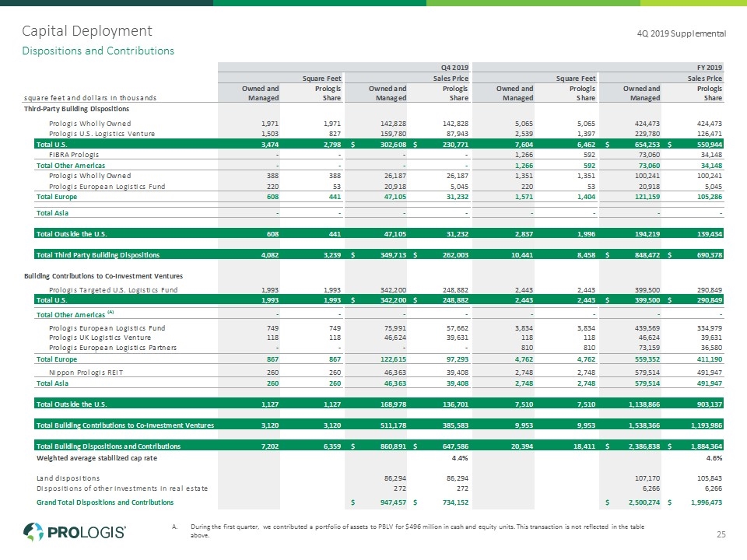Screen dimensions: 747x560
Task: Click the 'Land dispositions' row label
Action: coord(68,478)
